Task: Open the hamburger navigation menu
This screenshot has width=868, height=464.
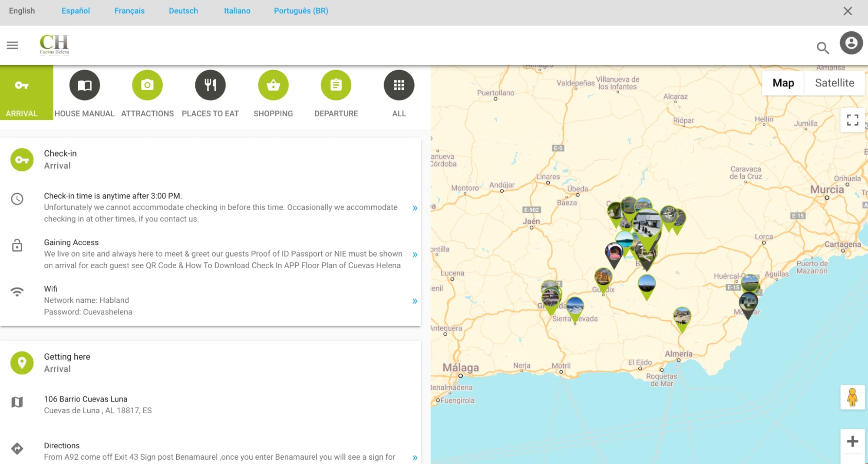Action: tap(12, 45)
